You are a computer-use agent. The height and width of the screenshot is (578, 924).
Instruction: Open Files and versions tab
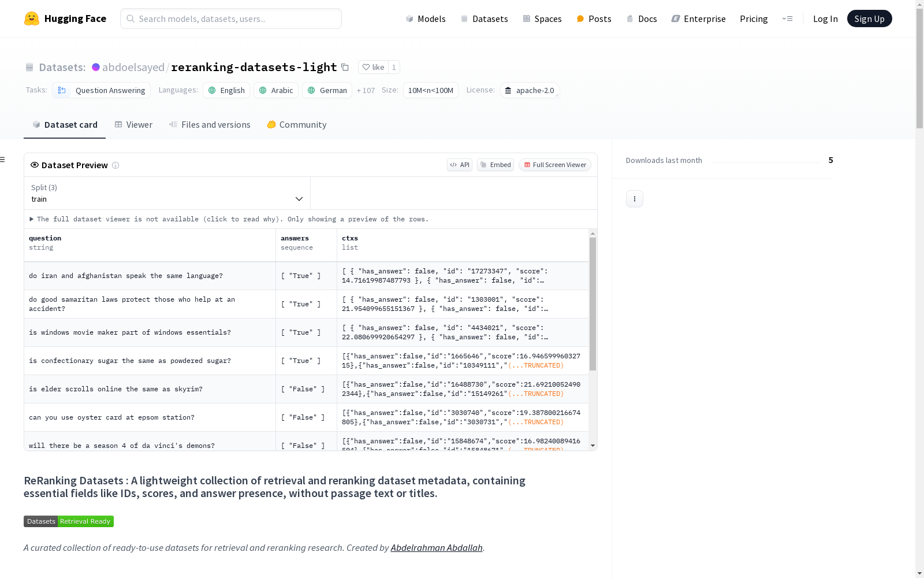[x=210, y=125]
